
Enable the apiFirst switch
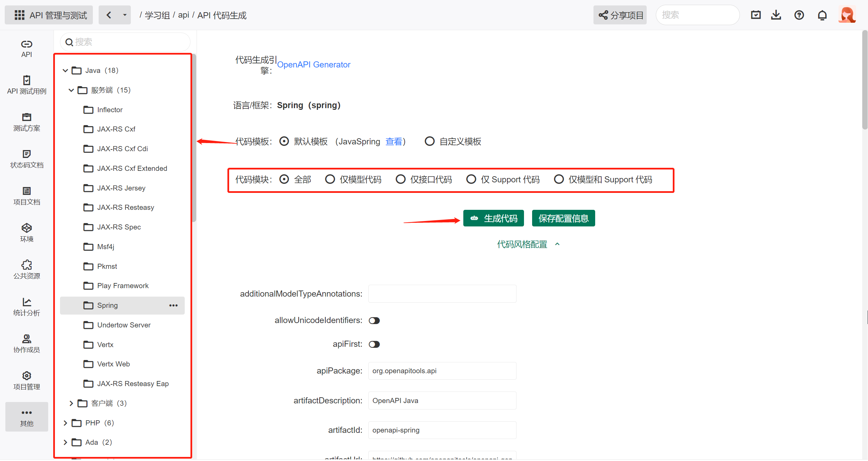point(374,344)
